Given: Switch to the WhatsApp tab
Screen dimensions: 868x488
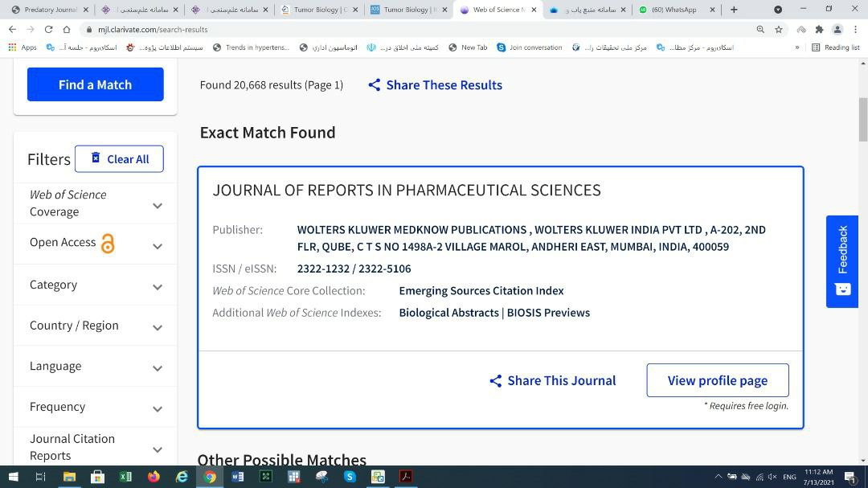Looking at the screenshot, I should [678, 10].
